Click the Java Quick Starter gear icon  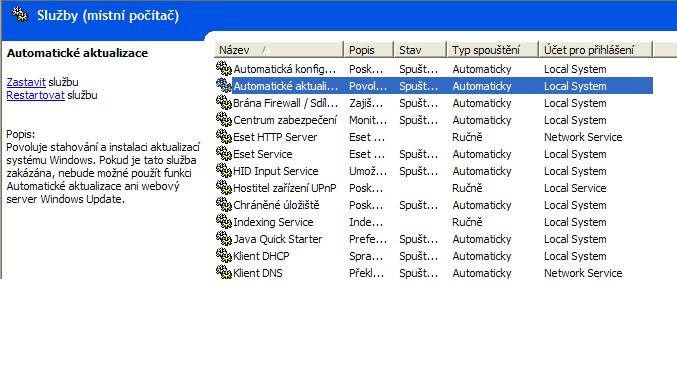click(224, 238)
